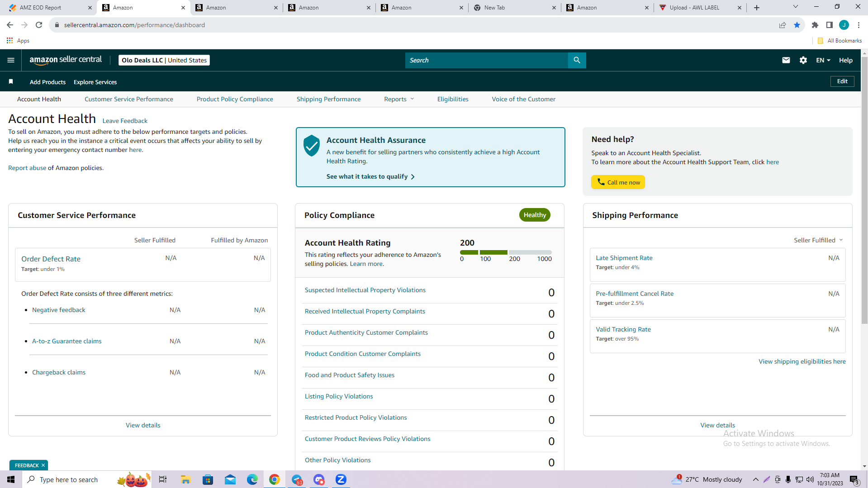Open the tab search dropdown arrow
Viewport: 868px width, 488px height.
coord(796,7)
